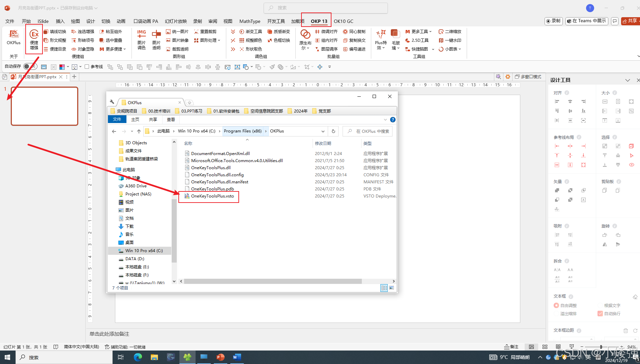Click the 质感渐变 tool
The height and width of the screenshot is (364, 640).
(x=279, y=32)
